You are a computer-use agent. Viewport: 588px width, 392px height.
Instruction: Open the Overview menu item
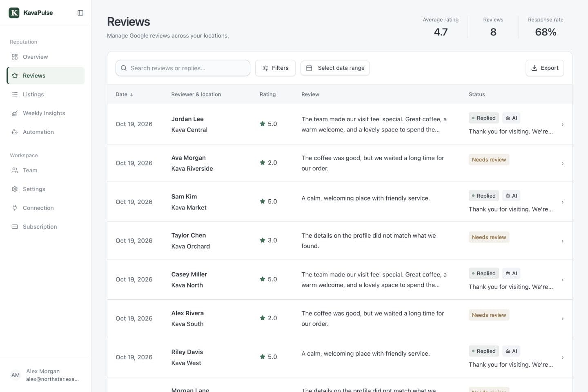pyautogui.click(x=46, y=57)
